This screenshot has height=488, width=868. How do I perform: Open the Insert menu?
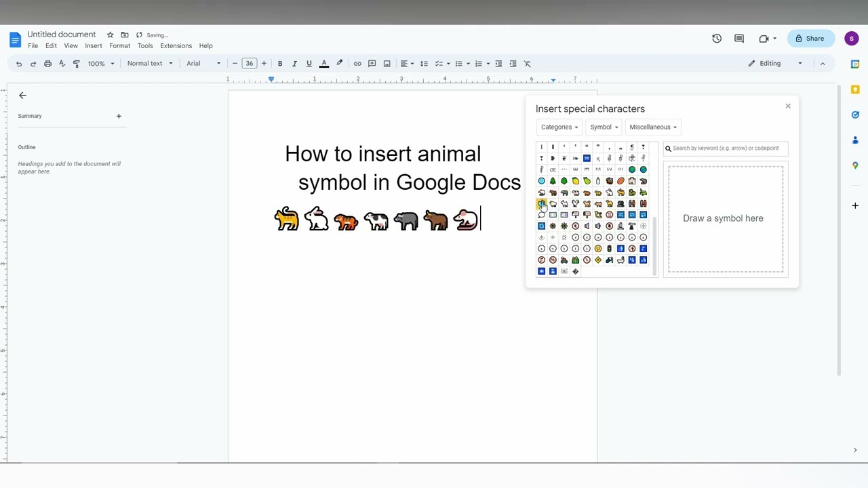tap(94, 46)
